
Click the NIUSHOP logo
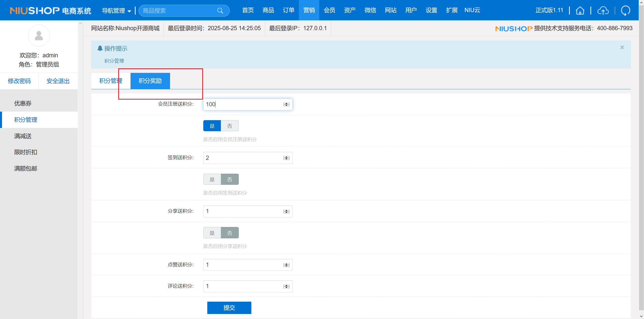click(x=50, y=11)
